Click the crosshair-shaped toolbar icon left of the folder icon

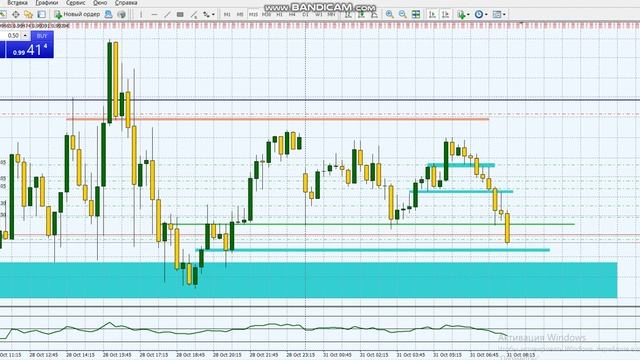tap(16, 15)
